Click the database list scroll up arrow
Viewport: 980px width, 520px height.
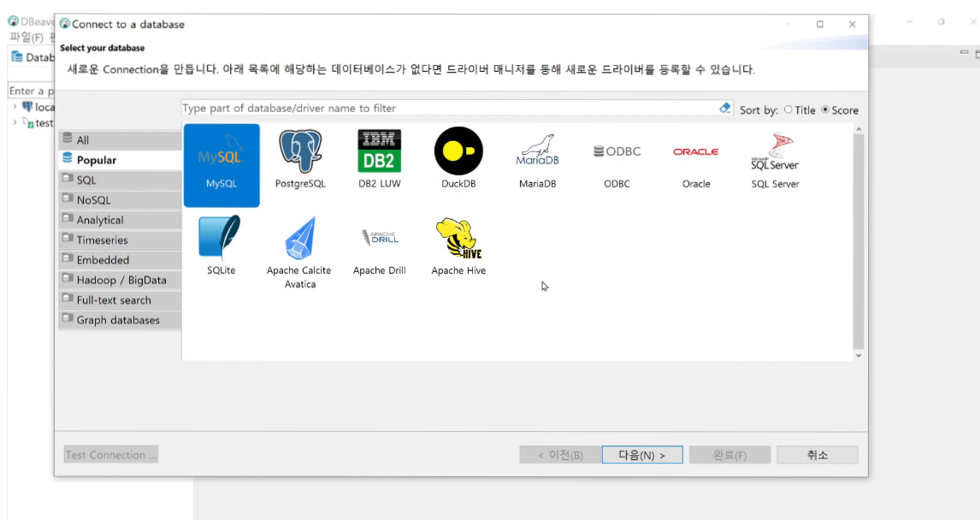click(858, 129)
